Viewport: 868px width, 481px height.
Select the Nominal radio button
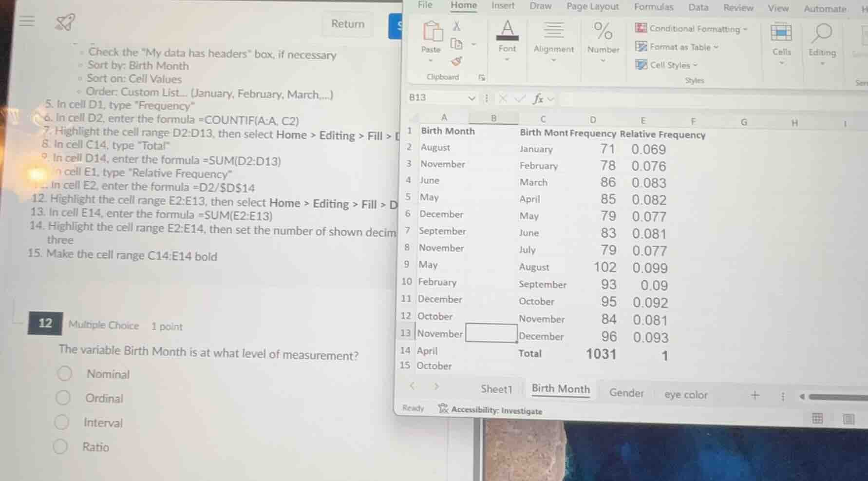click(x=64, y=373)
